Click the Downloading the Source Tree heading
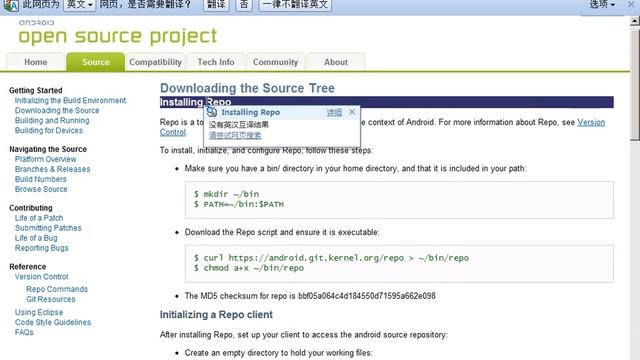640x360 pixels. click(x=247, y=88)
